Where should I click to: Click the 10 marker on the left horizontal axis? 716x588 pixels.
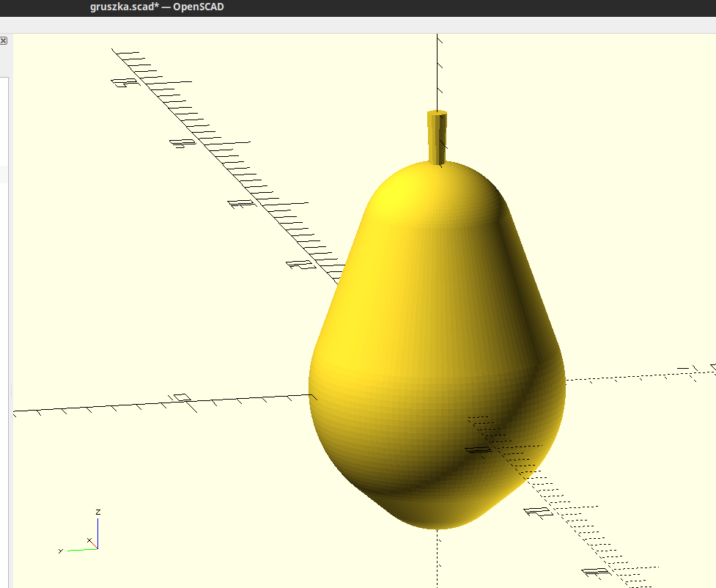coord(181,397)
